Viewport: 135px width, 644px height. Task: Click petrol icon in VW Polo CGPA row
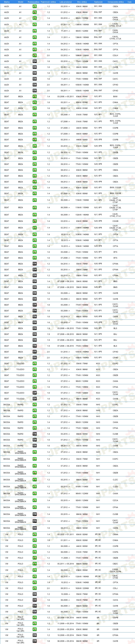point(35,552)
